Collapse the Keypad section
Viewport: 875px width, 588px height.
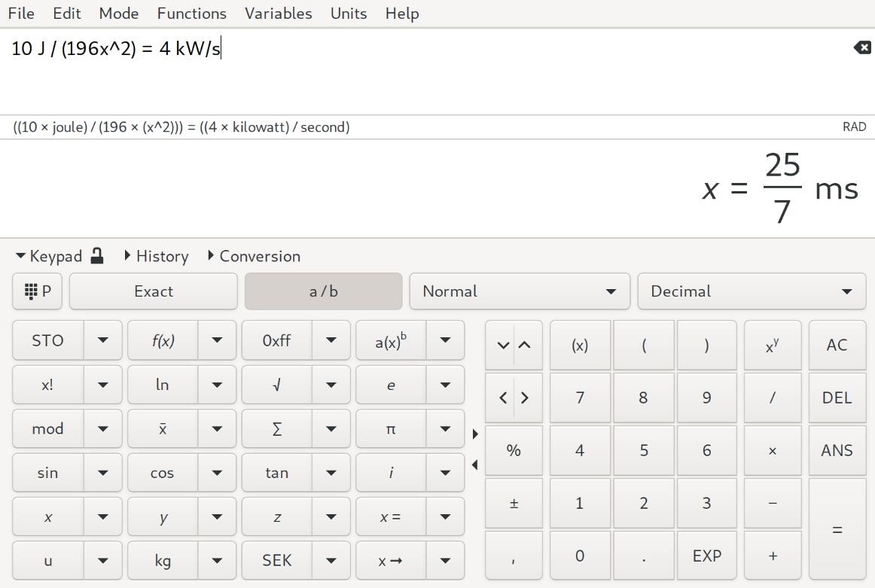tap(49, 256)
